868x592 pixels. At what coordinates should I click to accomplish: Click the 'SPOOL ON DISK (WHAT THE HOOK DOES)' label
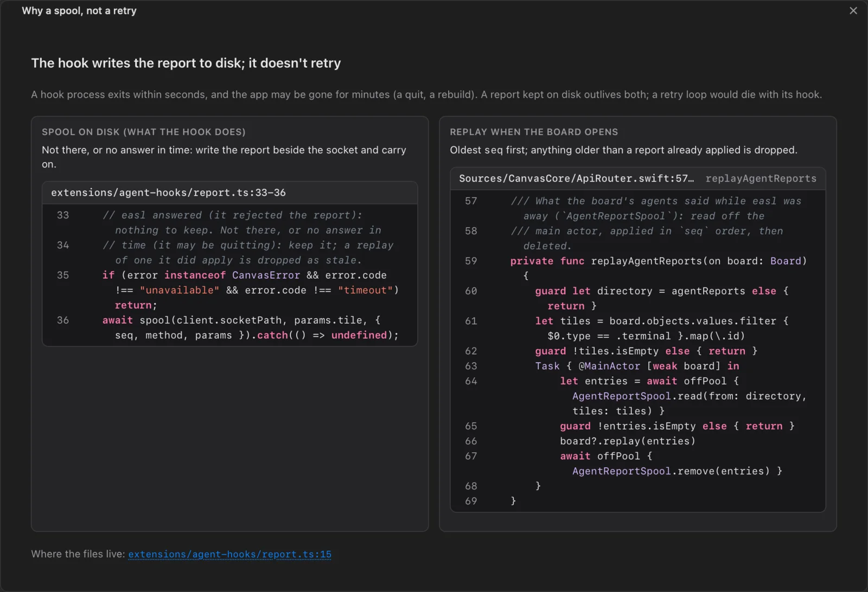tap(144, 132)
